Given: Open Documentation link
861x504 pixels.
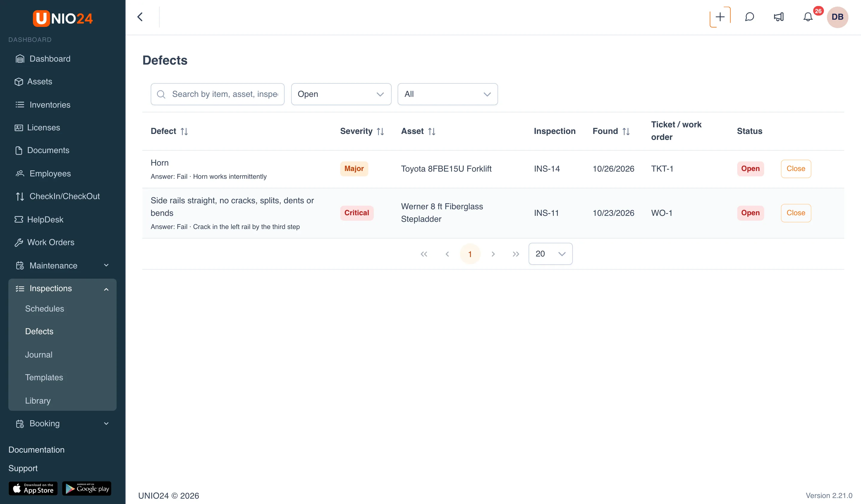Looking at the screenshot, I should tap(36, 450).
